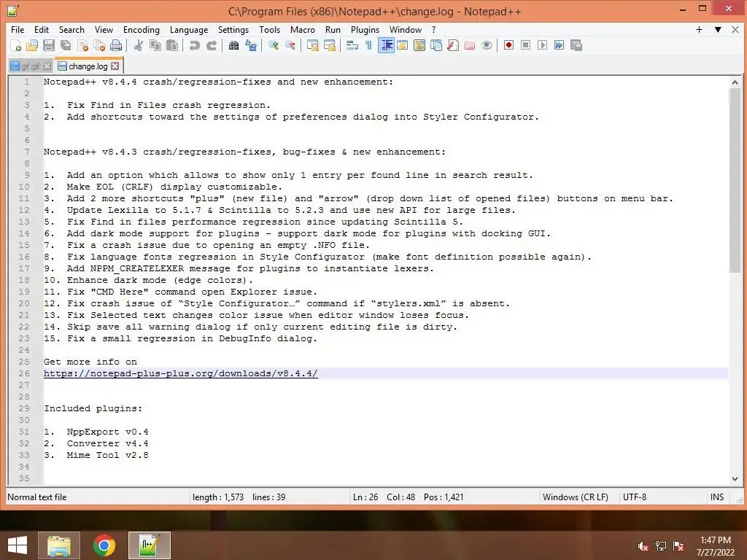Click the Open file toolbar icon
The width and height of the screenshot is (747, 560).
tap(32, 45)
